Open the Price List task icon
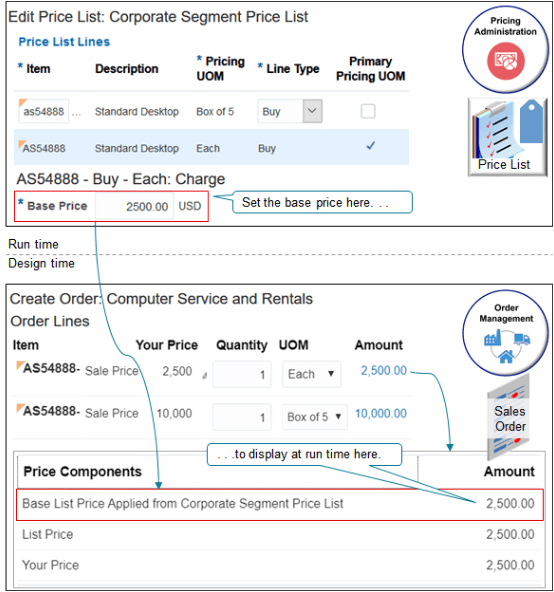Screen dimensions: 554x592 pyautogui.click(x=507, y=137)
